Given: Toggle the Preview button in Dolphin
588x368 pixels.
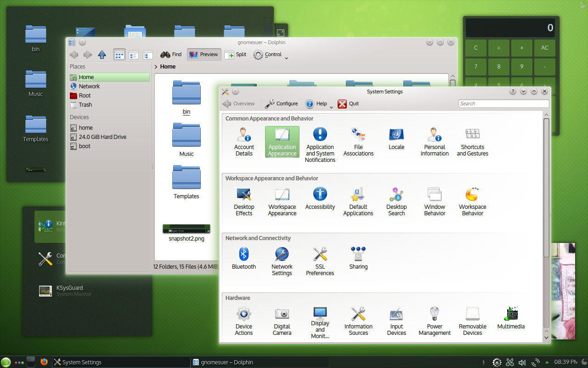Looking at the screenshot, I should 204,55.
